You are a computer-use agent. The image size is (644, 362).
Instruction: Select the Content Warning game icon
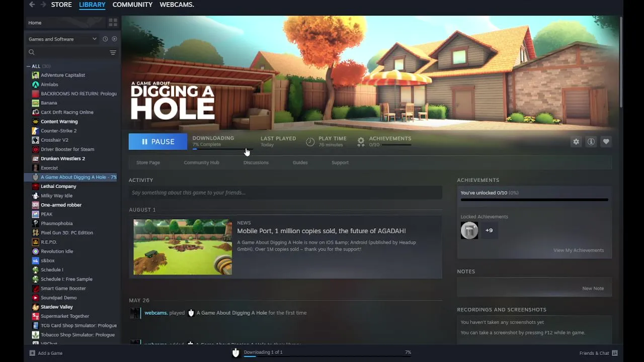[35, 121]
